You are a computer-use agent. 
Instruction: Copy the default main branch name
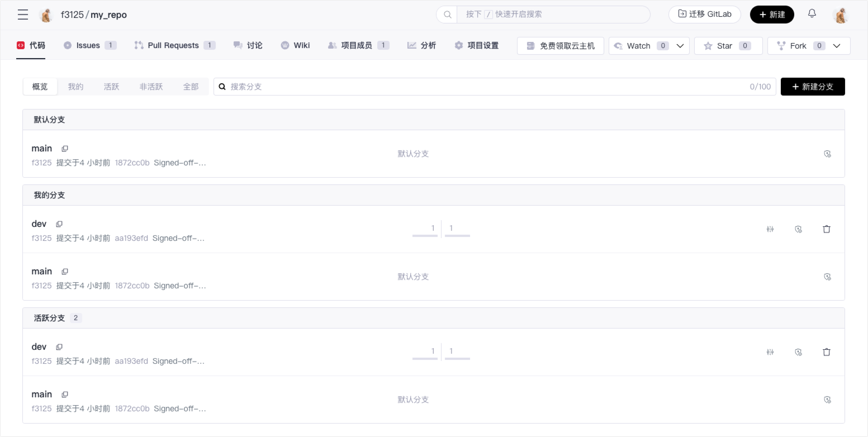point(65,149)
